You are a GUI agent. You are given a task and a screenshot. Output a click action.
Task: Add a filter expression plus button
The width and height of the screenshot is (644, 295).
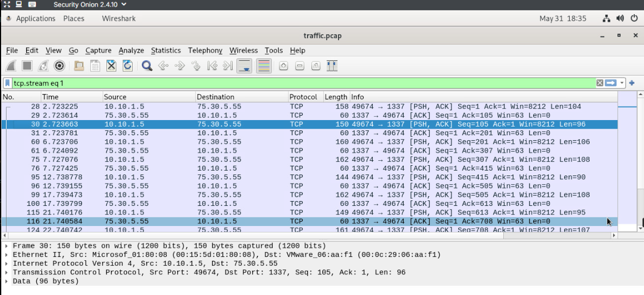click(x=632, y=83)
